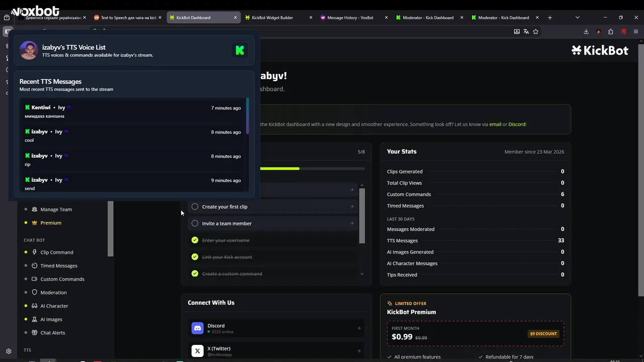This screenshot has height=362, width=644.
Task: Click the green Kick logo in the TTS Voice List header
Action: pos(240,50)
